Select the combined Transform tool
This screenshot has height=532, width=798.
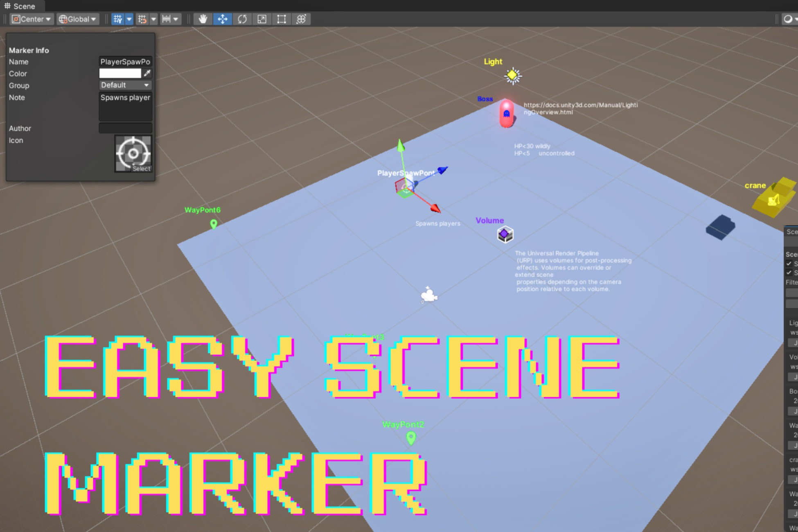301,19
